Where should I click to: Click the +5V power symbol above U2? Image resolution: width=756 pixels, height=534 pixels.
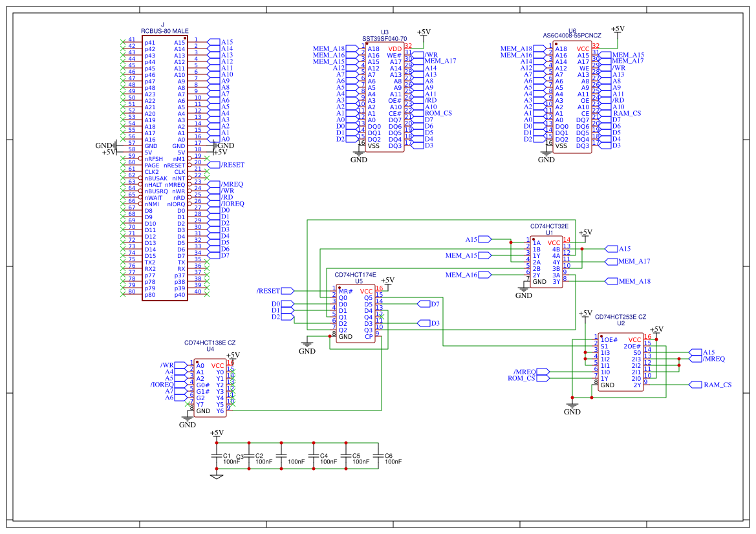point(585,315)
